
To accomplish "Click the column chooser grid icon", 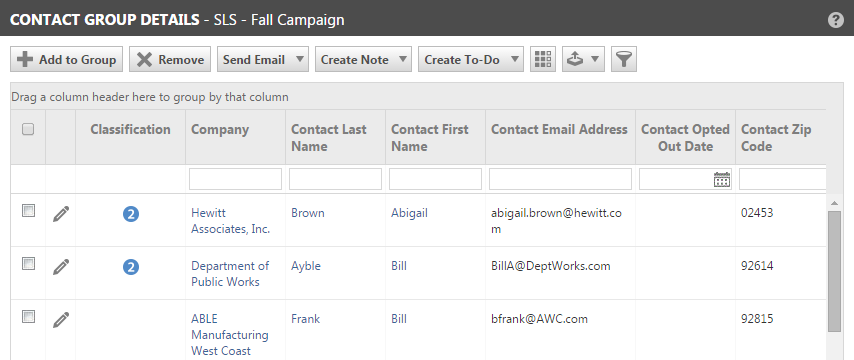I will point(543,59).
